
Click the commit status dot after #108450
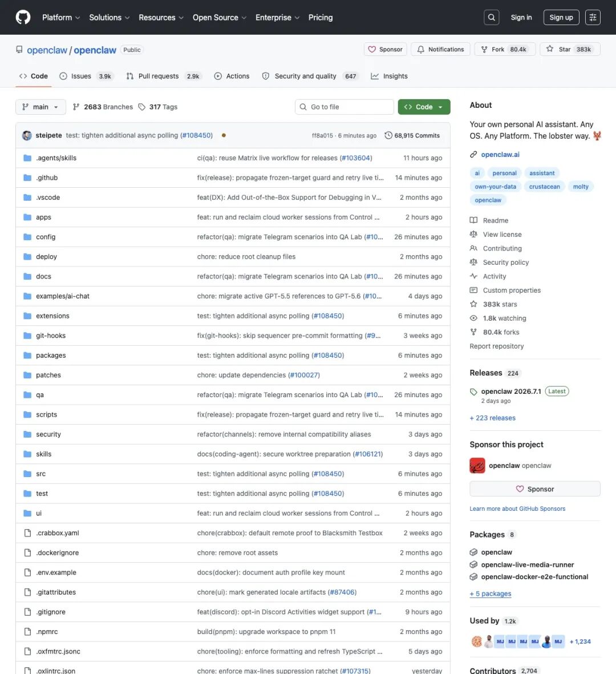click(224, 135)
